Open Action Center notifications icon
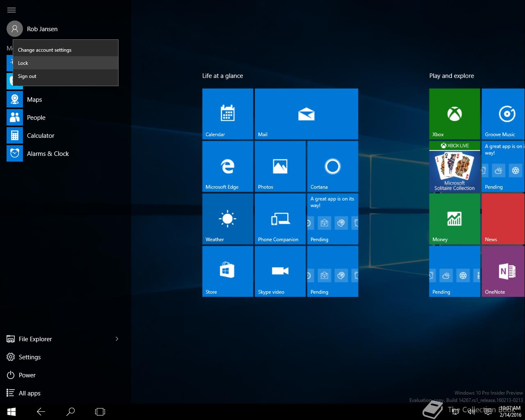 tap(488, 411)
